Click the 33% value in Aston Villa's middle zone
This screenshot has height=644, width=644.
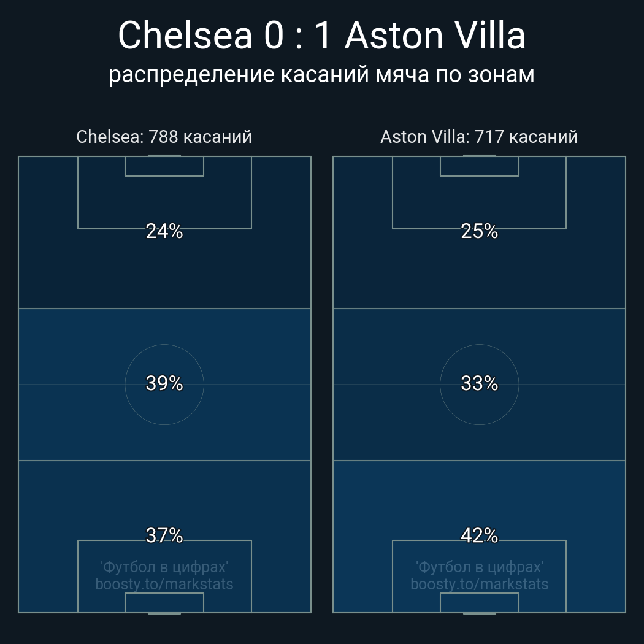[x=479, y=383]
